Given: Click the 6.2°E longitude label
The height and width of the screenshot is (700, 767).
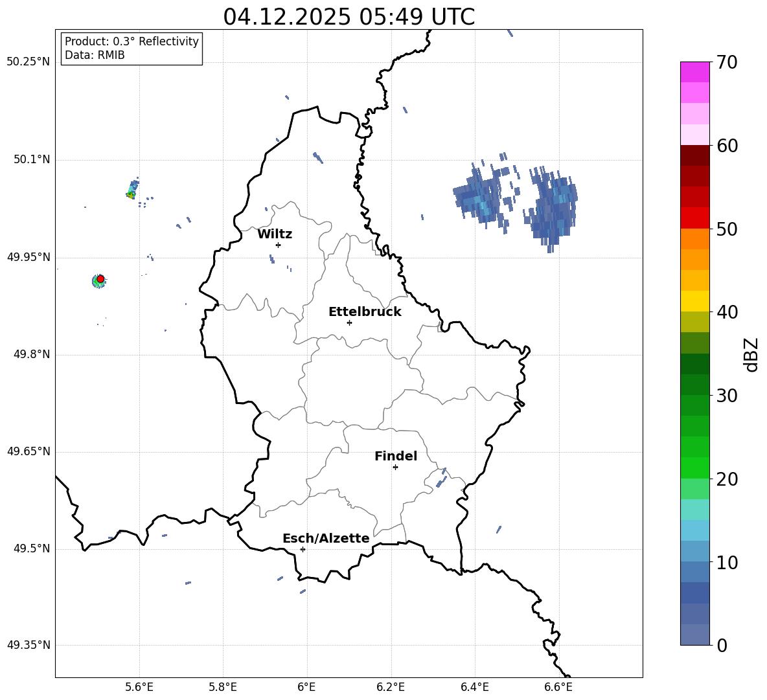Looking at the screenshot, I should coord(391,687).
